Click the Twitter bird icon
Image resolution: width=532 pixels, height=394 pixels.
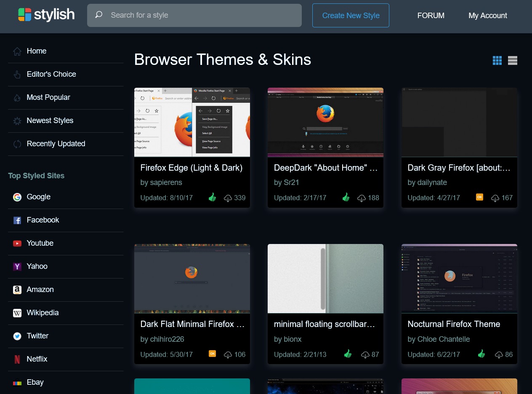pyautogui.click(x=17, y=336)
